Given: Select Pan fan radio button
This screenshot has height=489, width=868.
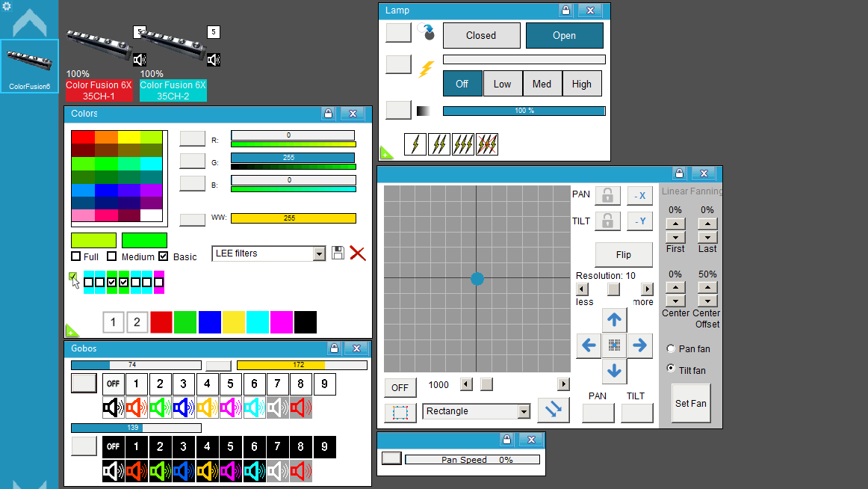Looking at the screenshot, I should pyautogui.click(x=671, y=348).
